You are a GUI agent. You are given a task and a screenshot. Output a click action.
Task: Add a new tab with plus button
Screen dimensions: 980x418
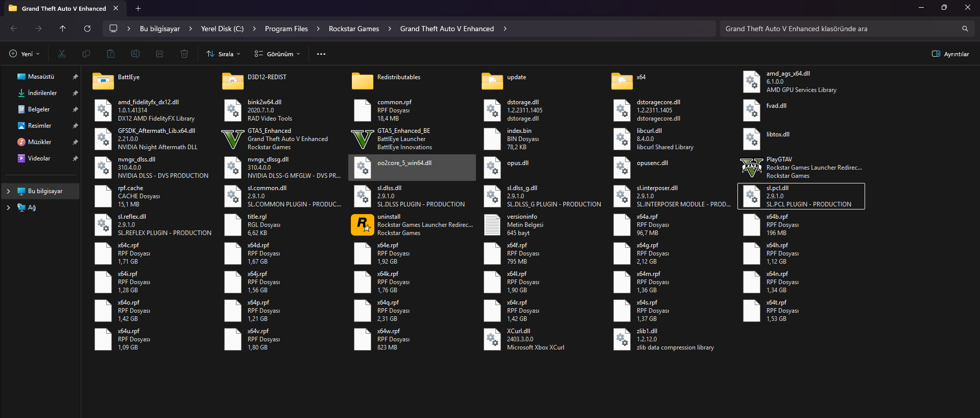pyautogui.click(x=138, y=8)
